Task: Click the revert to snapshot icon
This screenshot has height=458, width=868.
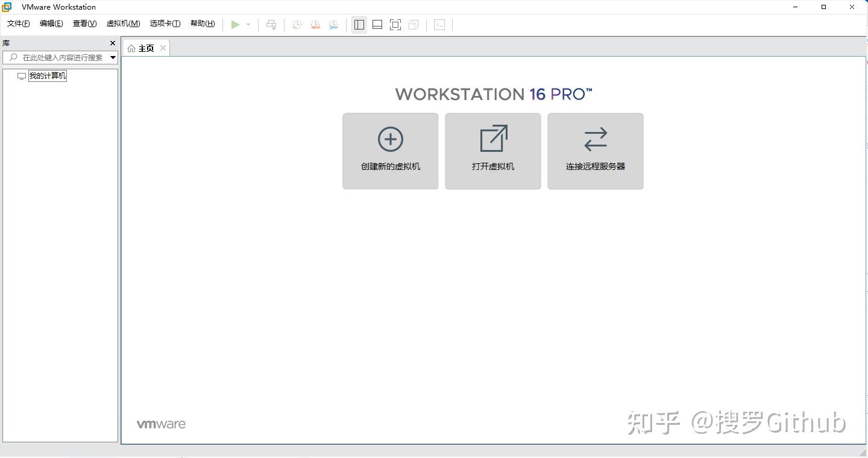Action: 315,25
